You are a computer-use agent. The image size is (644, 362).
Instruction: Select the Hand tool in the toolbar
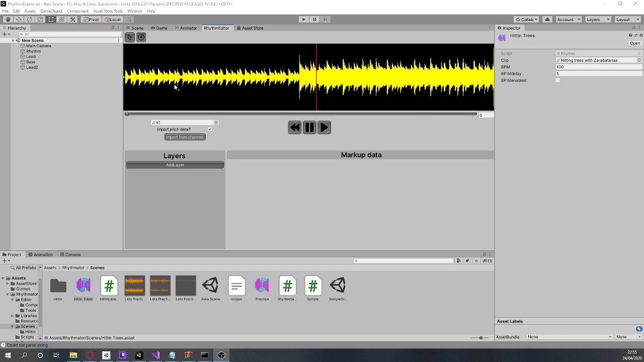(x=8, y=20)
